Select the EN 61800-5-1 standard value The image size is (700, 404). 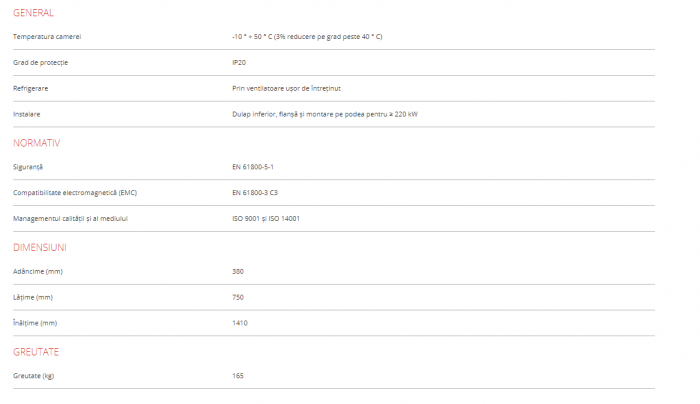252,166
